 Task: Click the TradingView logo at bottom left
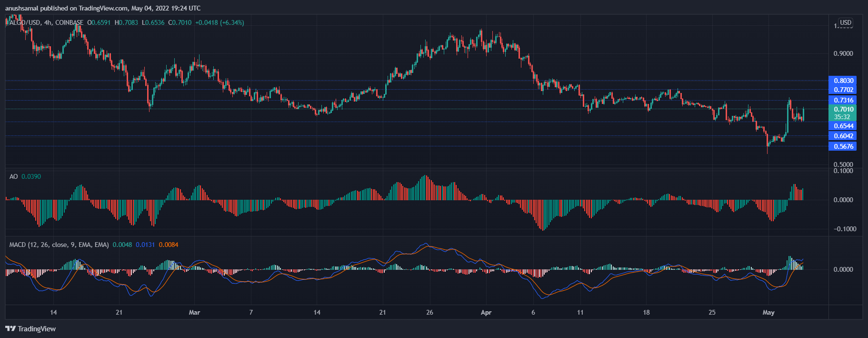tap(30, 328)
